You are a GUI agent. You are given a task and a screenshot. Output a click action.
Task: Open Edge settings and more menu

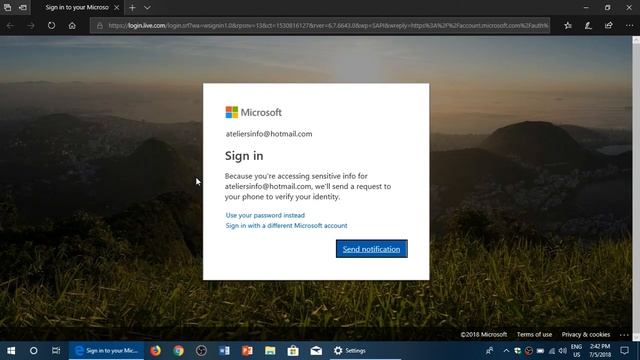[629, 25]
